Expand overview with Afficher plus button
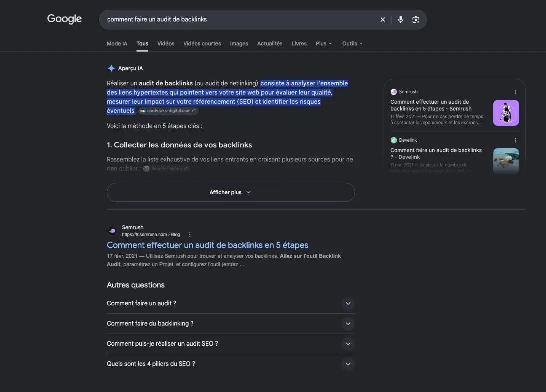The image size is (546, 392). tap(231, 192)
